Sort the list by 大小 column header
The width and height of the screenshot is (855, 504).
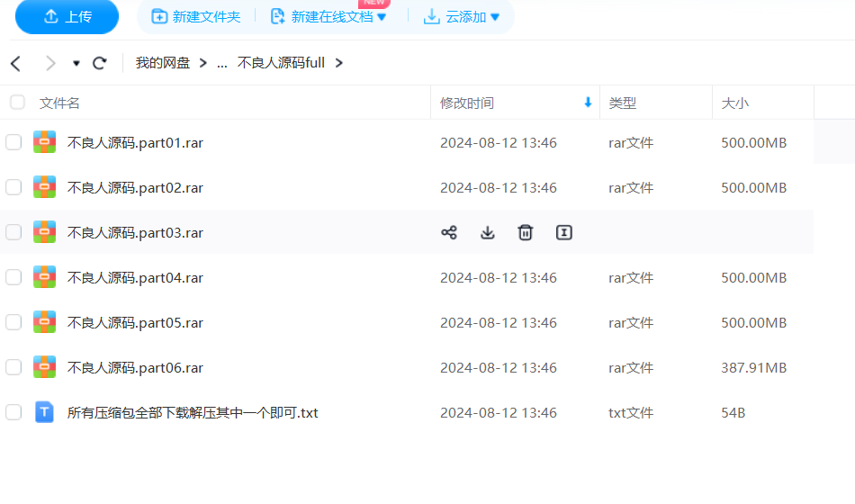pyautogui.click(x=734, y=103)
